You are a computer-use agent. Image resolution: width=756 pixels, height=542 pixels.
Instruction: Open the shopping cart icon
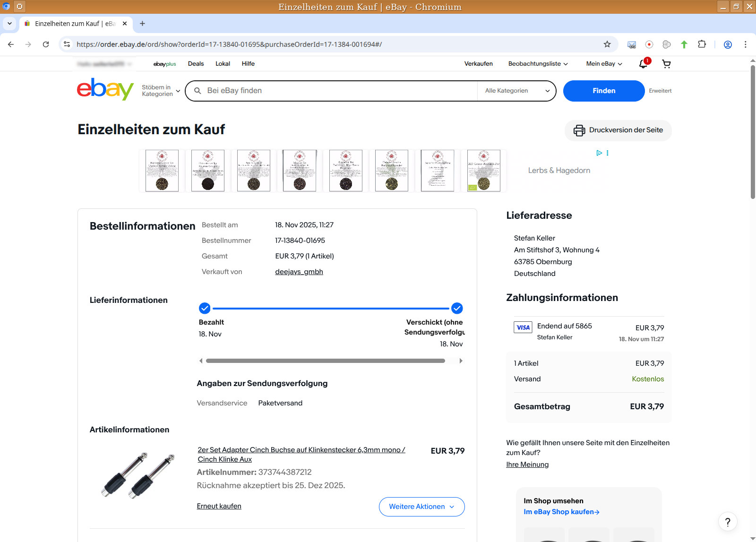click(666, 64)
